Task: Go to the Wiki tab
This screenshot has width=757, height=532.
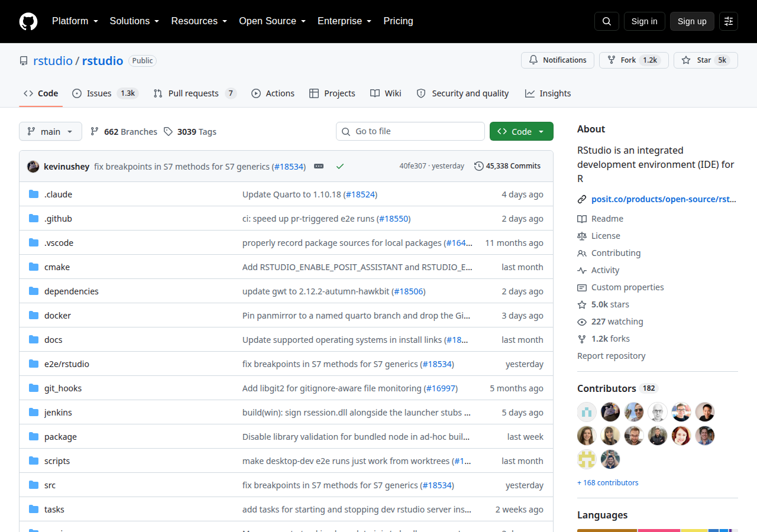Action: point(386,93)
